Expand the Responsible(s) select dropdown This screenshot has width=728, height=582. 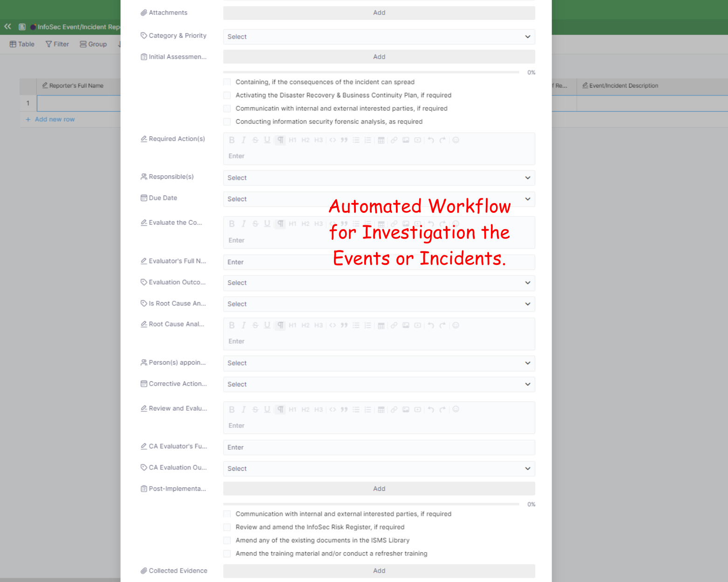coord(379,178)
